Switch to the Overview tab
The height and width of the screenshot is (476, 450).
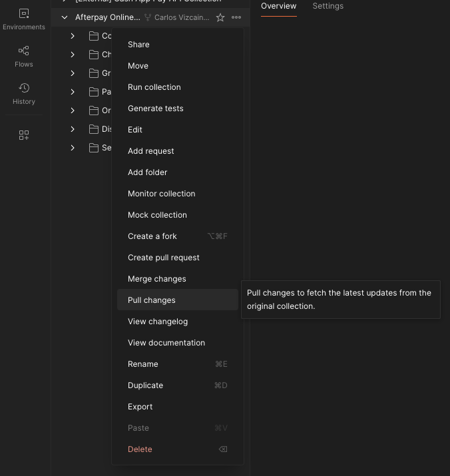[278, 6]
